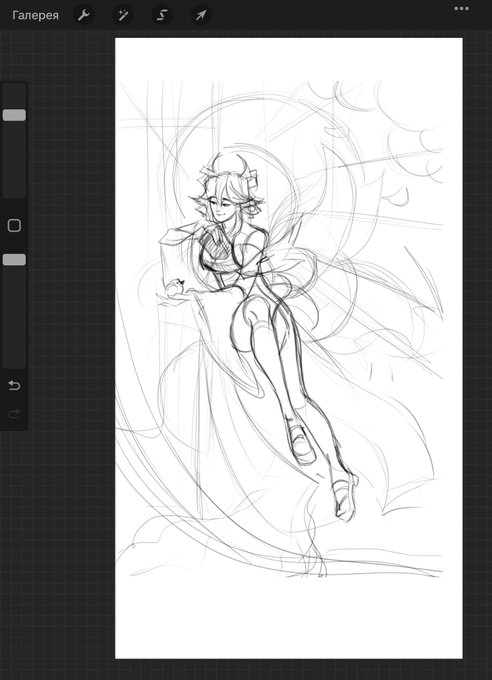
Task: Redo the last undone stroke
Action: coord(14,413)
